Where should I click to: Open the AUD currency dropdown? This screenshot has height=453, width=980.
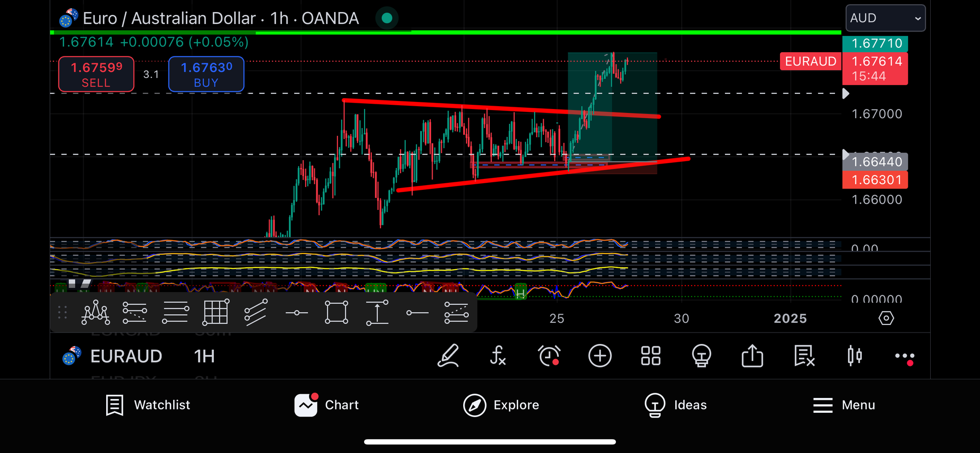click(885, 18)
